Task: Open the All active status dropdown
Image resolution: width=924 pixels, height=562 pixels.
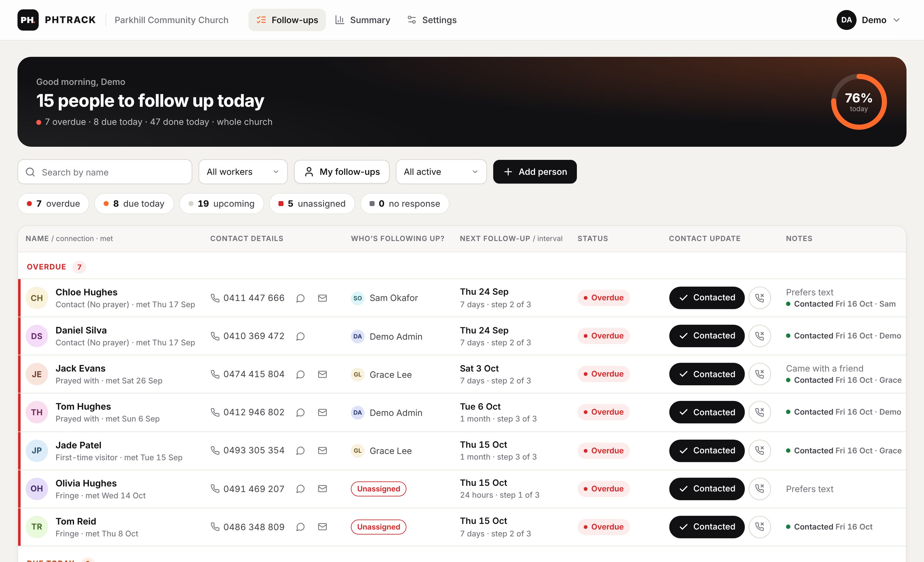Action: [x=441, y=172]
